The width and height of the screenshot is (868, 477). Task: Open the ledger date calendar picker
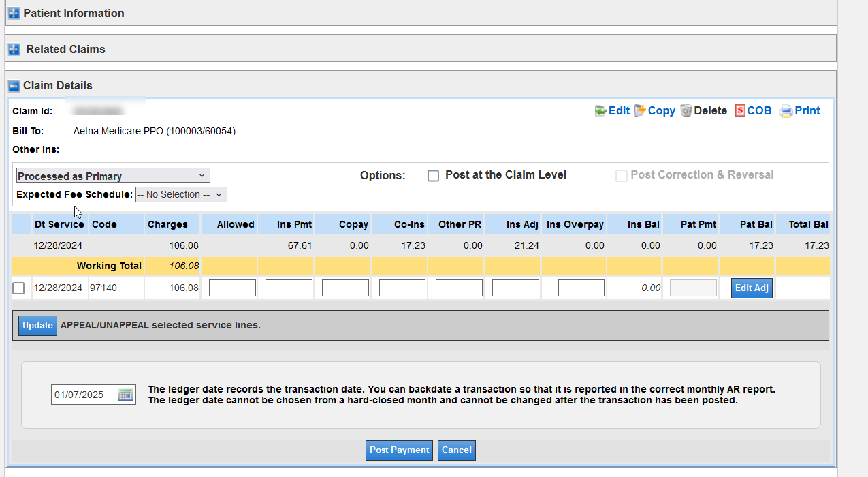(125, 395)
